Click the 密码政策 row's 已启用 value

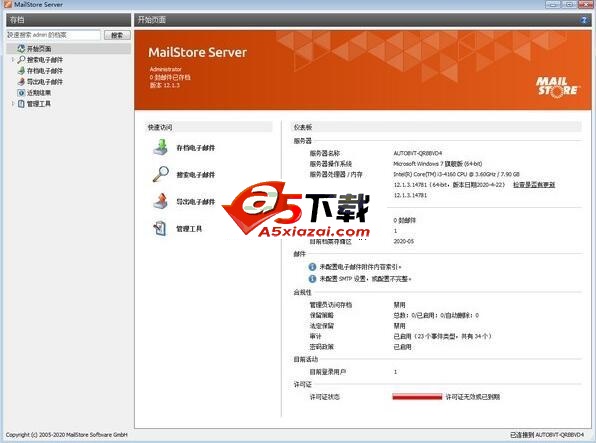pyautogui.click(x=402, y=347)
